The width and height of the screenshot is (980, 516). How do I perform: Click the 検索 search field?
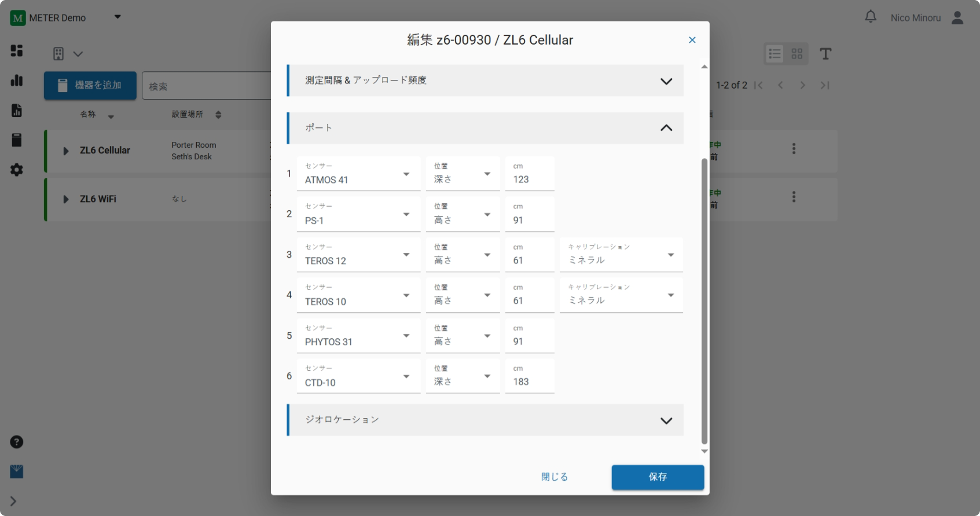tap(207, 86)
